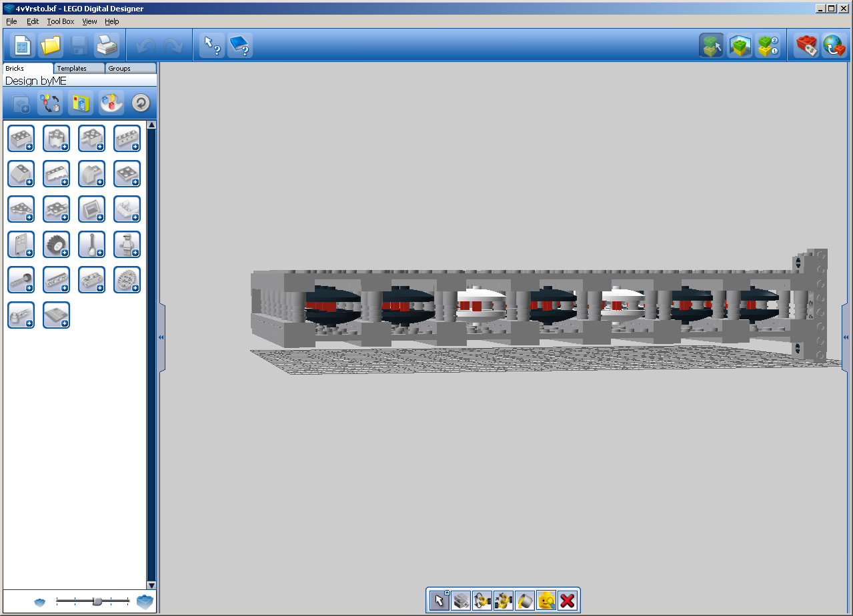
Task: Expand the slope bricks category
Action: click(21, 173)
